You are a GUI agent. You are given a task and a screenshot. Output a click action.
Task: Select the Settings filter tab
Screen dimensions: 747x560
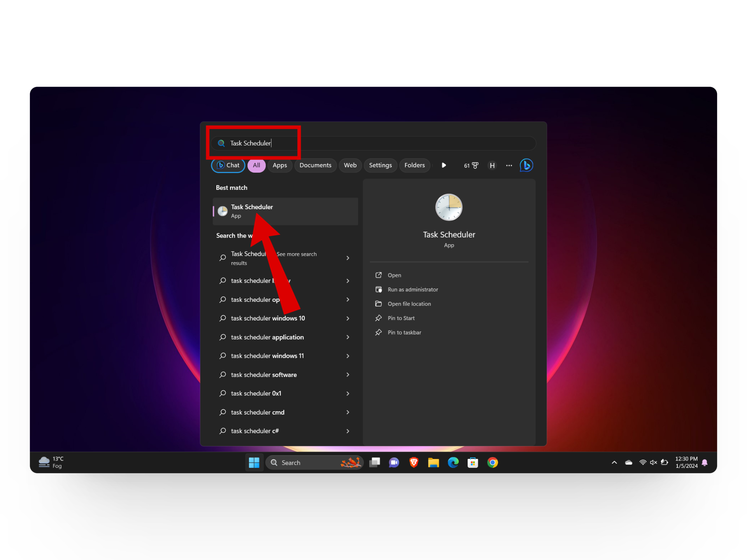pos(380,165)
